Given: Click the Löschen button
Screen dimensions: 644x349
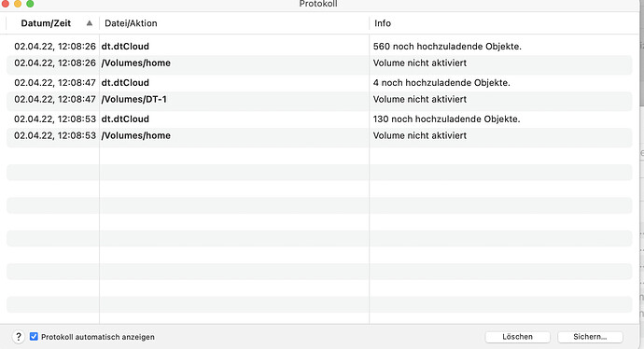Looking at the screenshot, I should click(x=517, y=337).
